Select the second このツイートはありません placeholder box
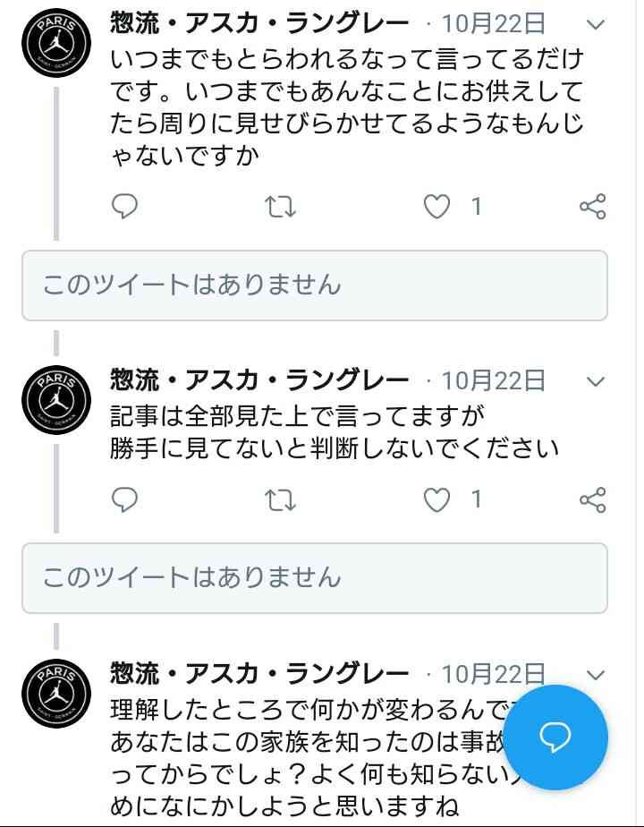The width and height of the screenshot is (644, 827). click(x=315, y=578)
